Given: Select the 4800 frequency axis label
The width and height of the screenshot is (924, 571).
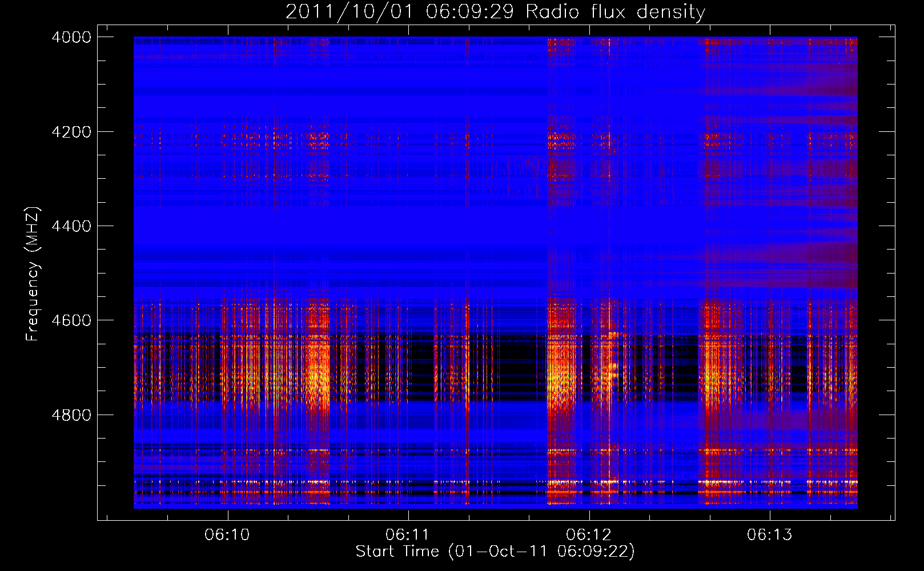Looking at the screenshot, I should (71, 415).
